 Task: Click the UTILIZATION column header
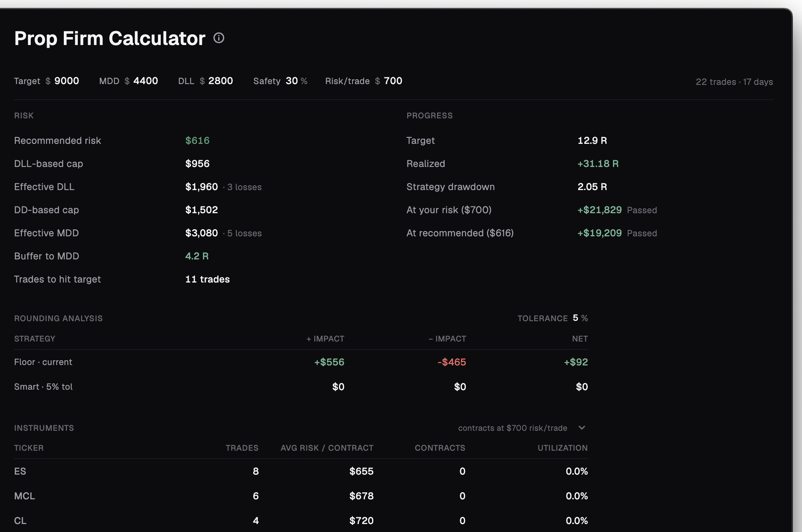tap(563, 448)
